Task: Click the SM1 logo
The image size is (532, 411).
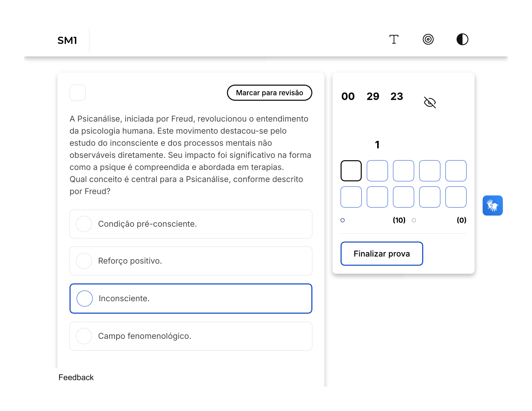Action: (67, 40)
